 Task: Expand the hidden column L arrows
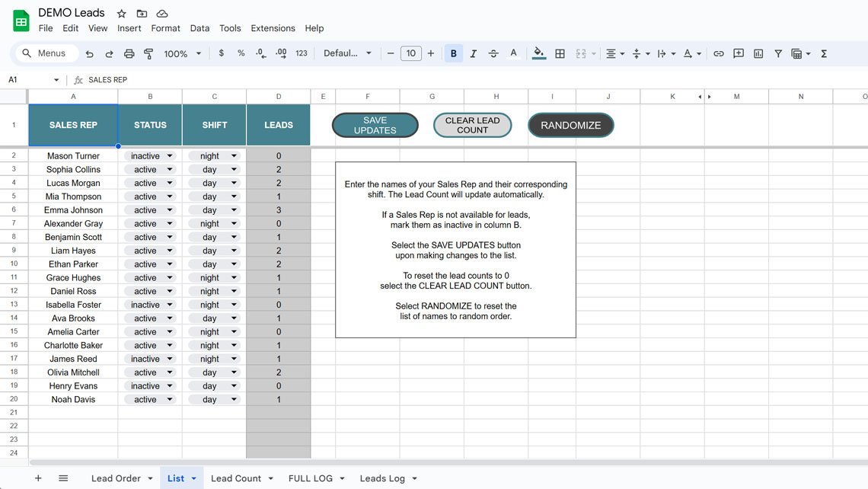[704, 97]
